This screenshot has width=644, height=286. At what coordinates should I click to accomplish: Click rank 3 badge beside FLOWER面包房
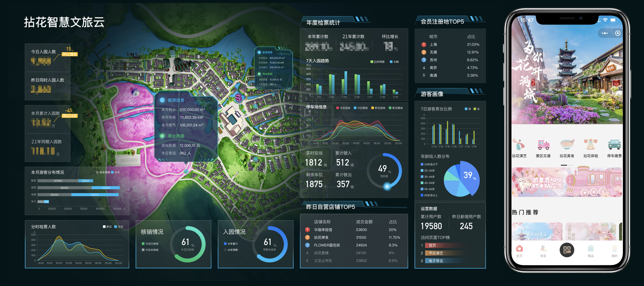tap(307, 245)
